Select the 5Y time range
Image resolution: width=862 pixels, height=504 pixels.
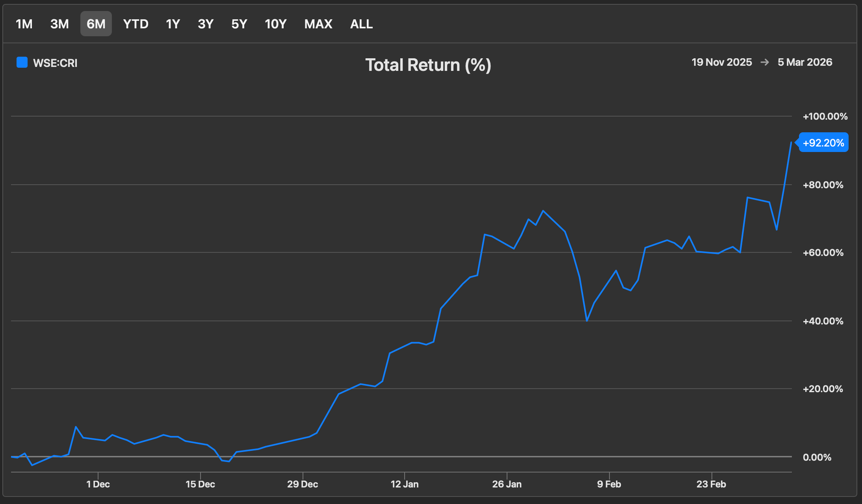239,24
